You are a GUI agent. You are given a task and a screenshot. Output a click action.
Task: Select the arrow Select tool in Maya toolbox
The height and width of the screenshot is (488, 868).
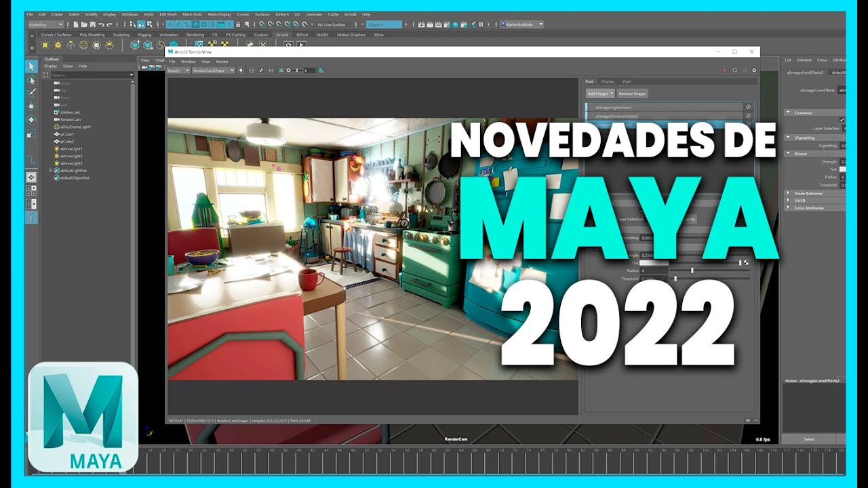coord(31,66)
